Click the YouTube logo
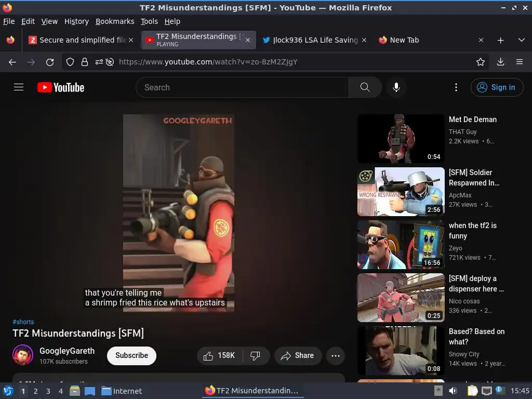532x399 pixels. pos(61,87)
